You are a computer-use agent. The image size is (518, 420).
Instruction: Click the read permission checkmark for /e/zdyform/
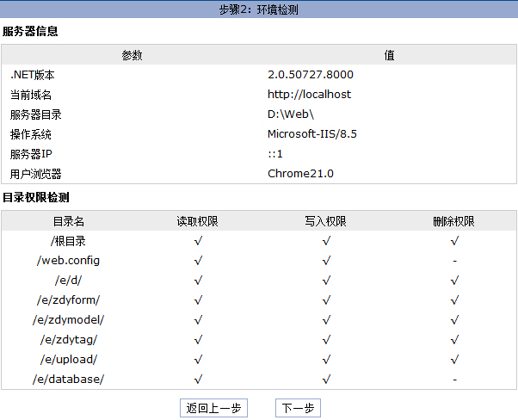click(198, 300)
